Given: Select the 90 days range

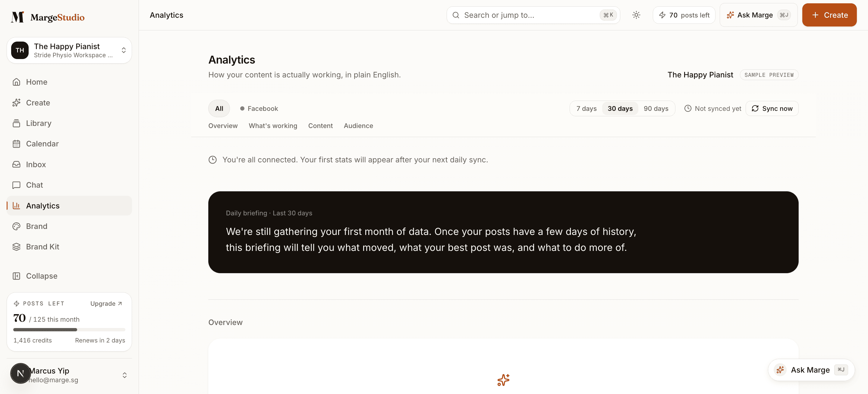Looking at the screenshot, I should (x=656, y=108).
